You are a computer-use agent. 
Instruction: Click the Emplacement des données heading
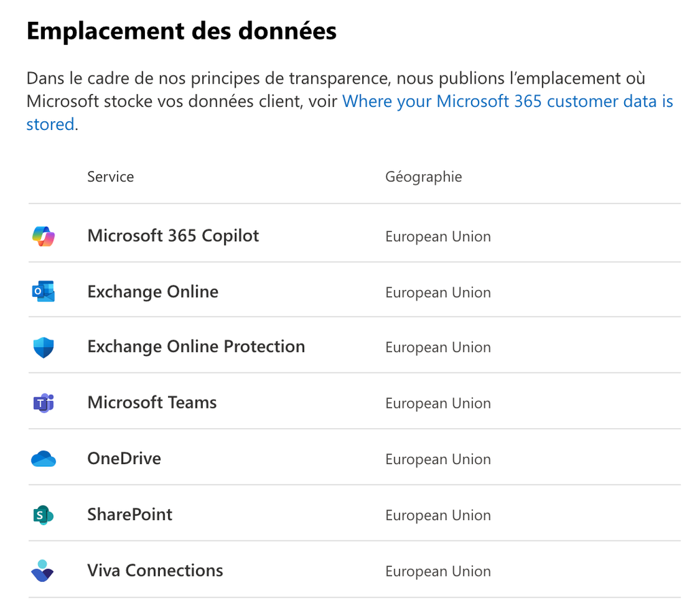tap(181, 31)
